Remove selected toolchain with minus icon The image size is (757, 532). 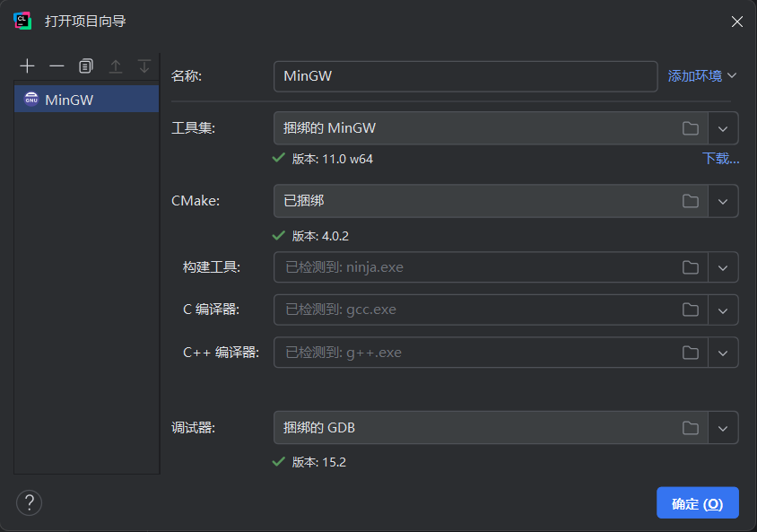57,66
